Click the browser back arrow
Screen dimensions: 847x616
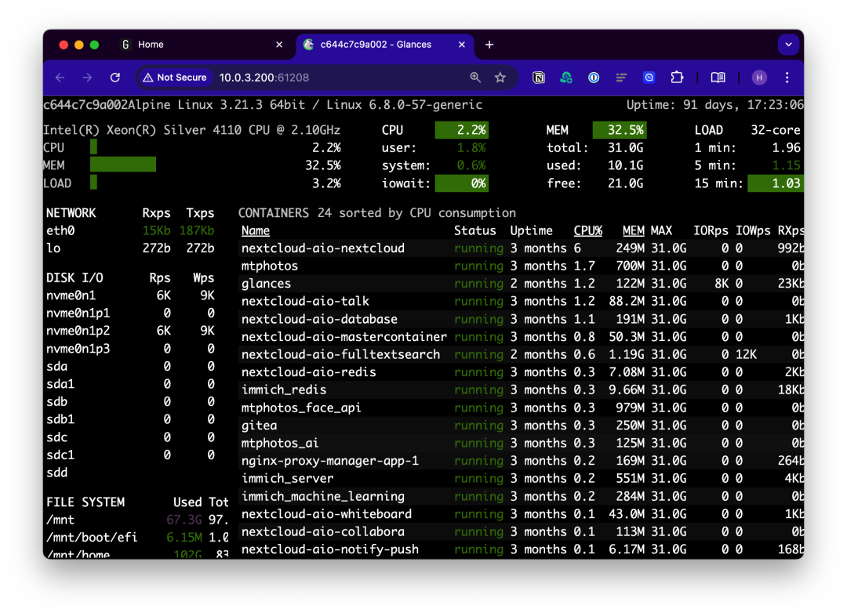point(60,78)
